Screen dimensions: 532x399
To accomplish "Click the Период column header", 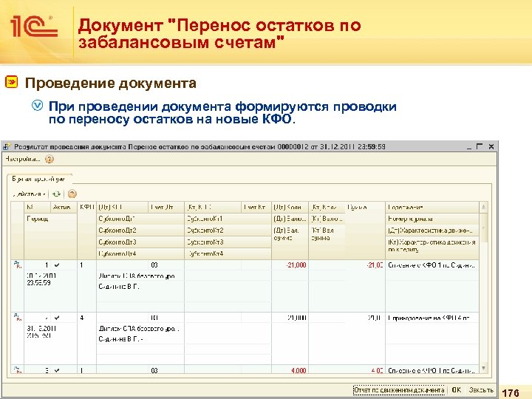I will click(50, 219).
